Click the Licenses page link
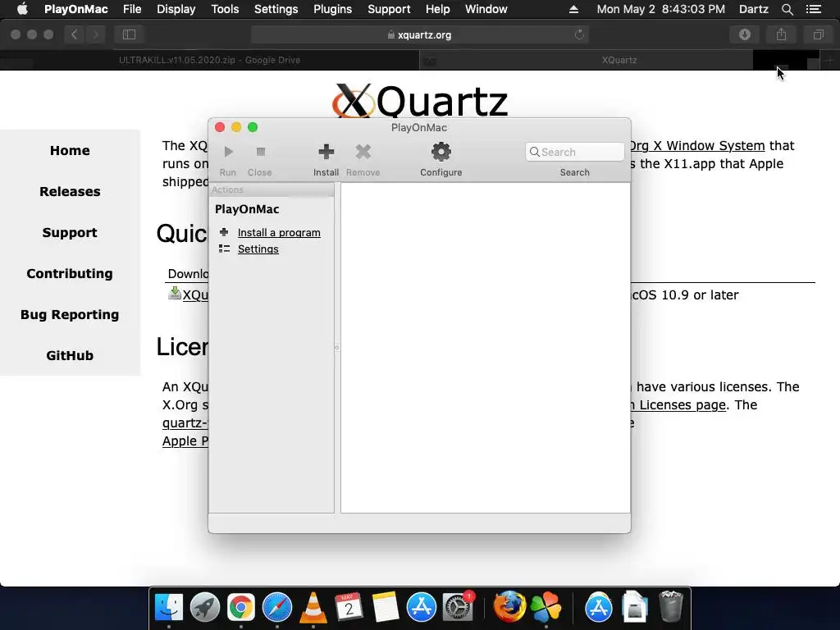840x630 pixels. (679, 405)
